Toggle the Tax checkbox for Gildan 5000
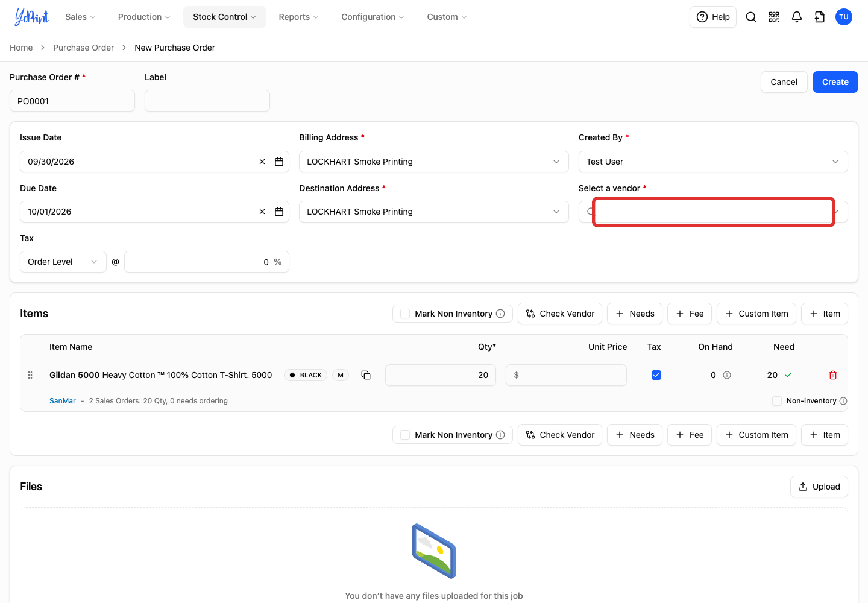 coord(656,375)
